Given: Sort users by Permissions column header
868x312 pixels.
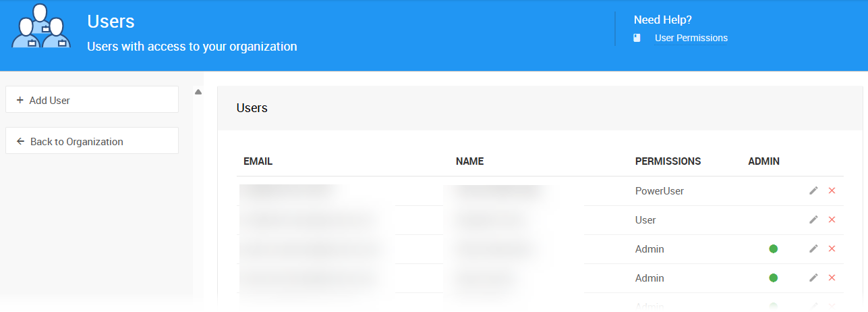Looking at the screenshot, I should (668, 161).
